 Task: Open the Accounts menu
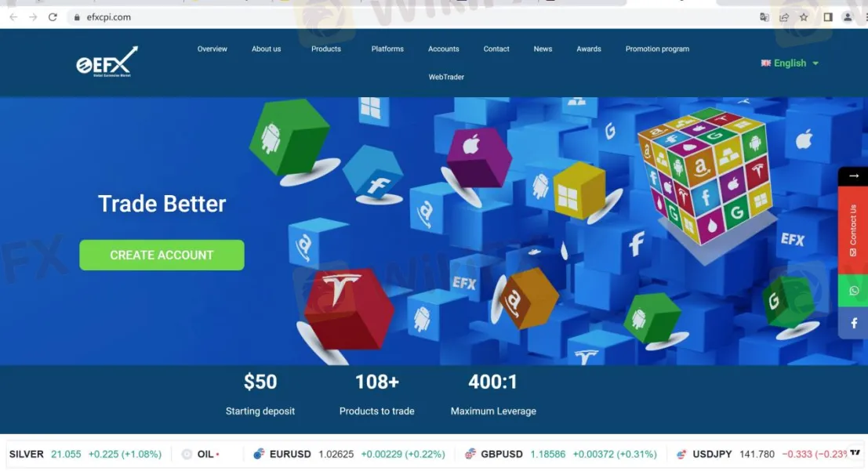coord(444,49)
